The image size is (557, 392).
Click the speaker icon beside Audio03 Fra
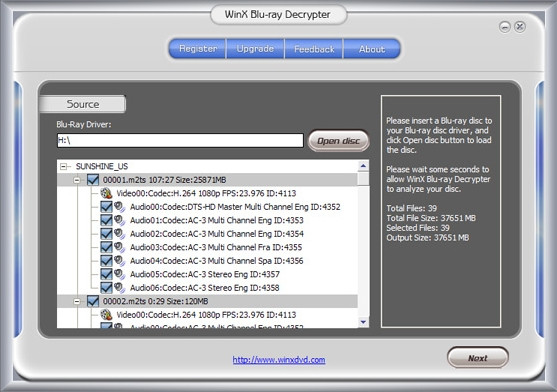[119, 247]
